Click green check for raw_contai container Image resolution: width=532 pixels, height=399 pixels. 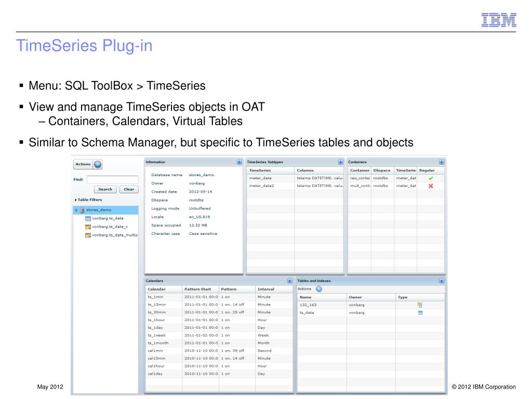click(x=431, y=178)
